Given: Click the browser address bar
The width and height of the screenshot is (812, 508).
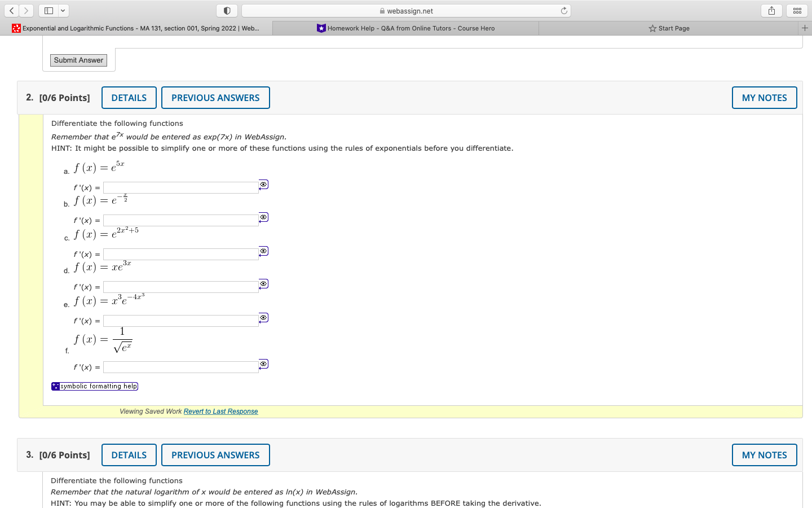Looking at the screenshot, I should coord(406,10).
